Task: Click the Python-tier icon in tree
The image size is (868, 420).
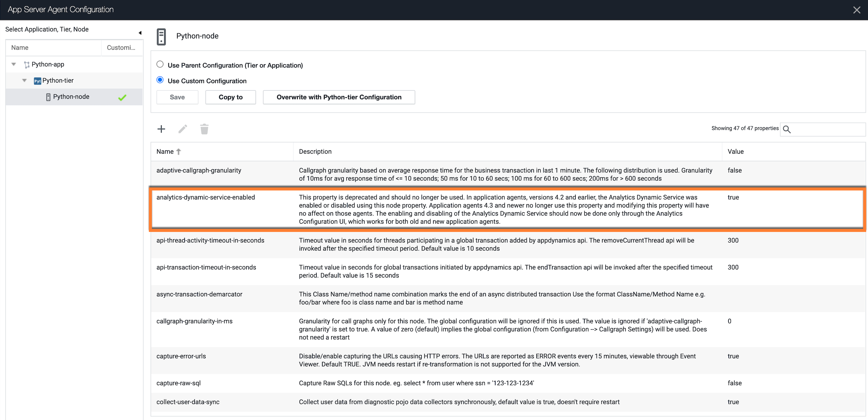Action: tap(38, 81)
